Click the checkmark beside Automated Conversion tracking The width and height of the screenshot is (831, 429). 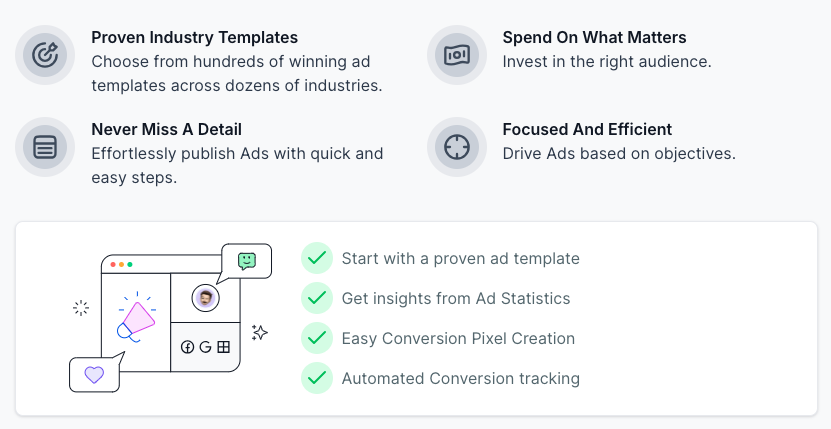coord(317,378)
